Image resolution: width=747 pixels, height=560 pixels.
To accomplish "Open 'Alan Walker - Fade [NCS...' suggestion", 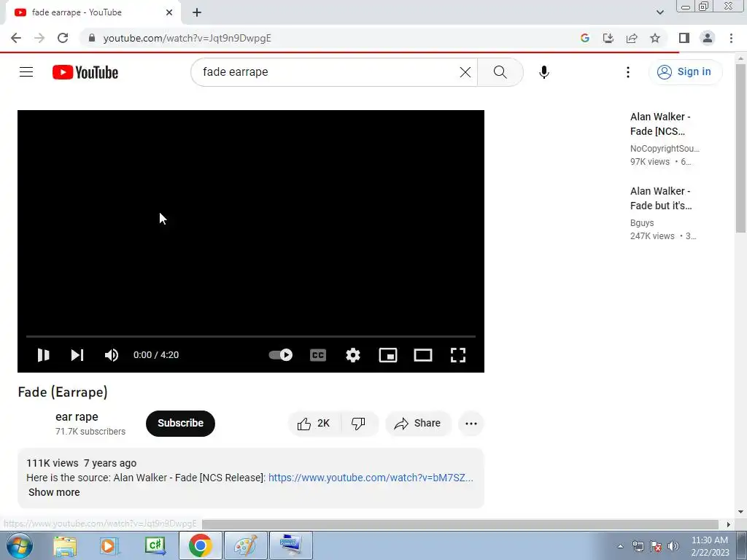I will coord(659,124).
